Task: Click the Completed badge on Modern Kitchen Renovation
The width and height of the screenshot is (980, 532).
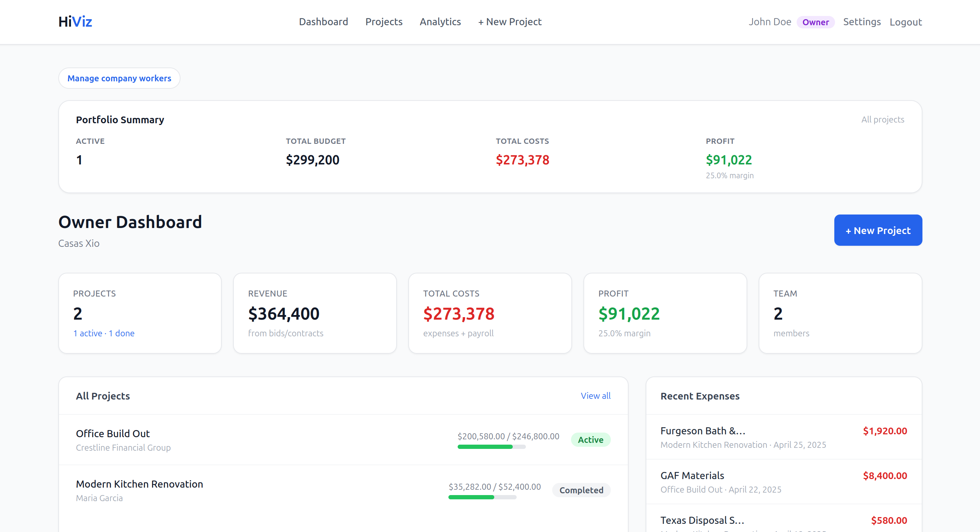Action: (x=581, y=490)
